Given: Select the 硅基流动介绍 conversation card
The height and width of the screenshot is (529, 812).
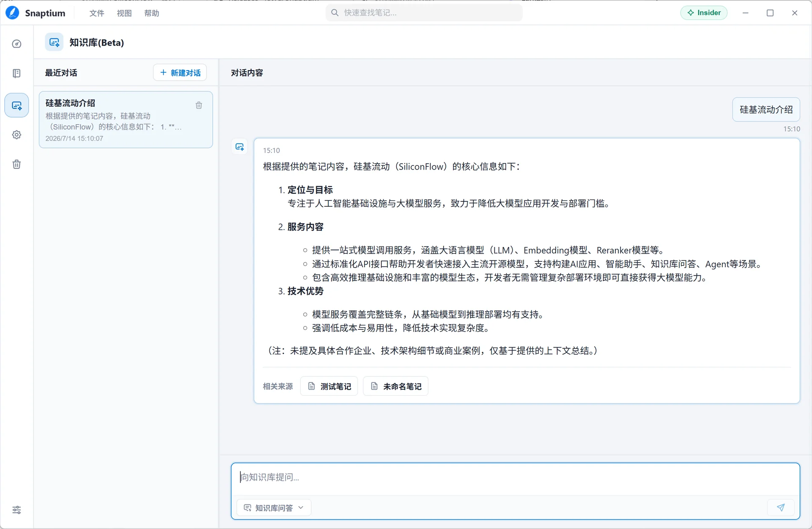Looking at the screenshot, I should (x=126, y=120).
